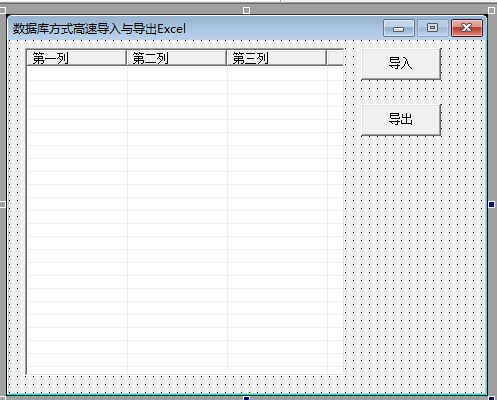497x400 pixels.
Task: Select the 第一列 column header
Action: (x=76, y=58)
